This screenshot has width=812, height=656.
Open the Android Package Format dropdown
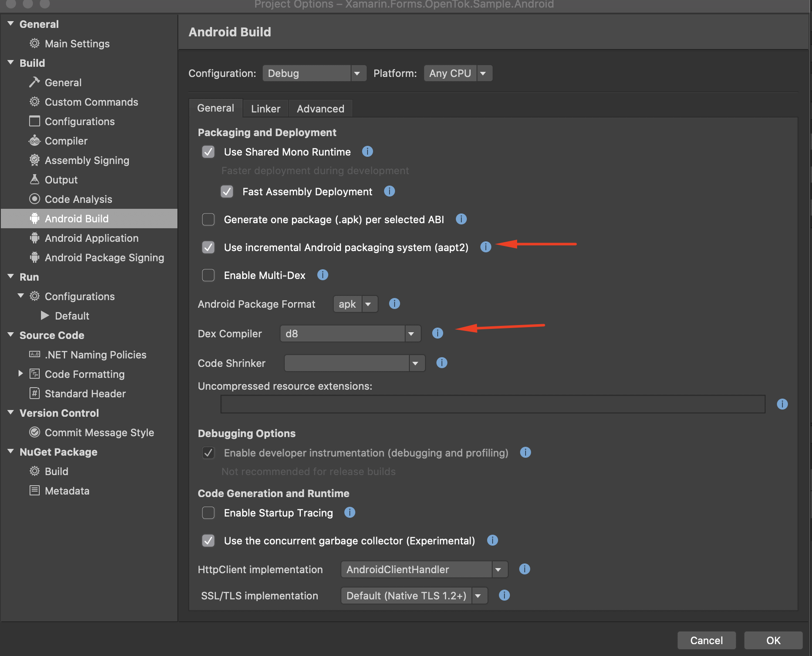tap(369, 304)
